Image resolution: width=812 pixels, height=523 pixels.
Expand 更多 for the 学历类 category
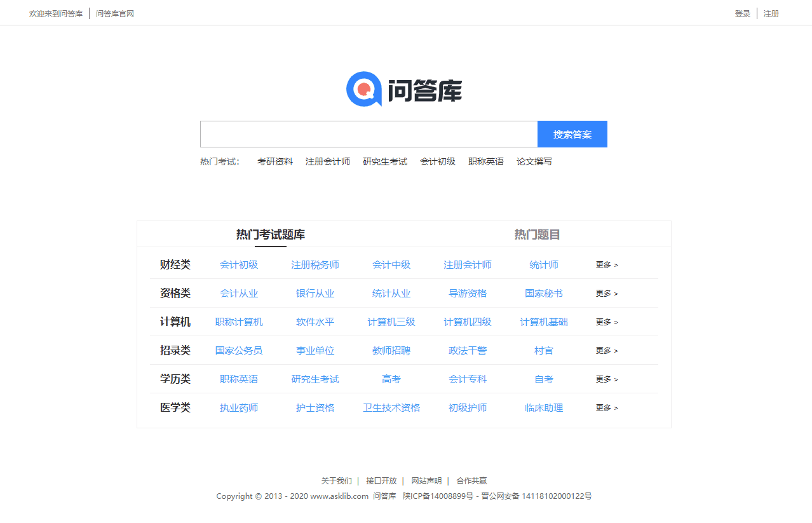click(x=606, y=379)
